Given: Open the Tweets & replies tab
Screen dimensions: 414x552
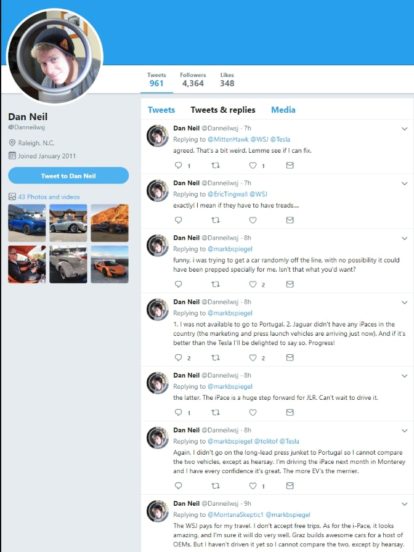Looking at the screenshot, I should (x=223, y=110).
